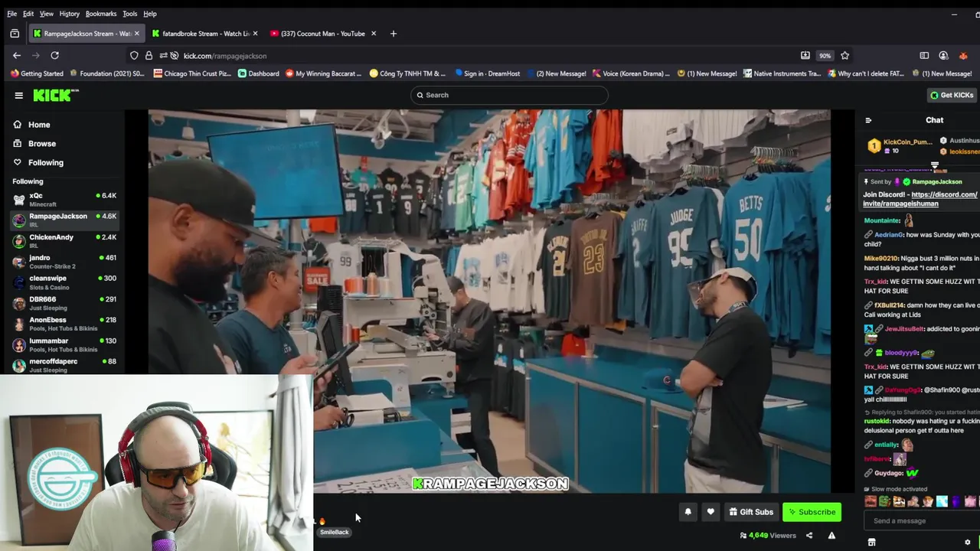
Task: Click the install web app icon in the address bar
Action: coord(805,55)
